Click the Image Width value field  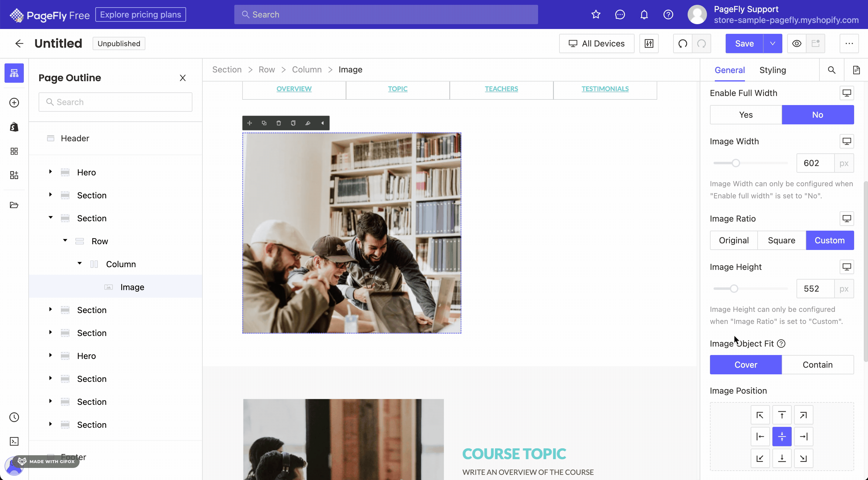point(815,163)
